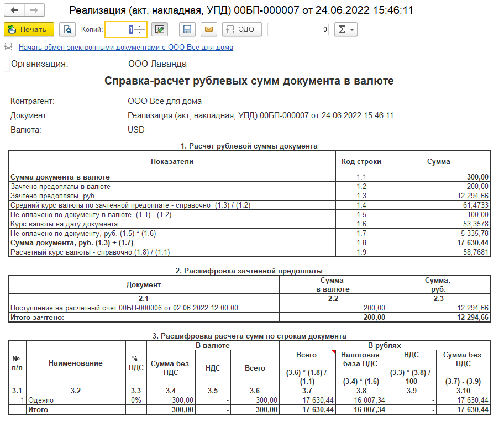Click the Сумма header in section 1
504x422 pixels.
coord(439,161)
